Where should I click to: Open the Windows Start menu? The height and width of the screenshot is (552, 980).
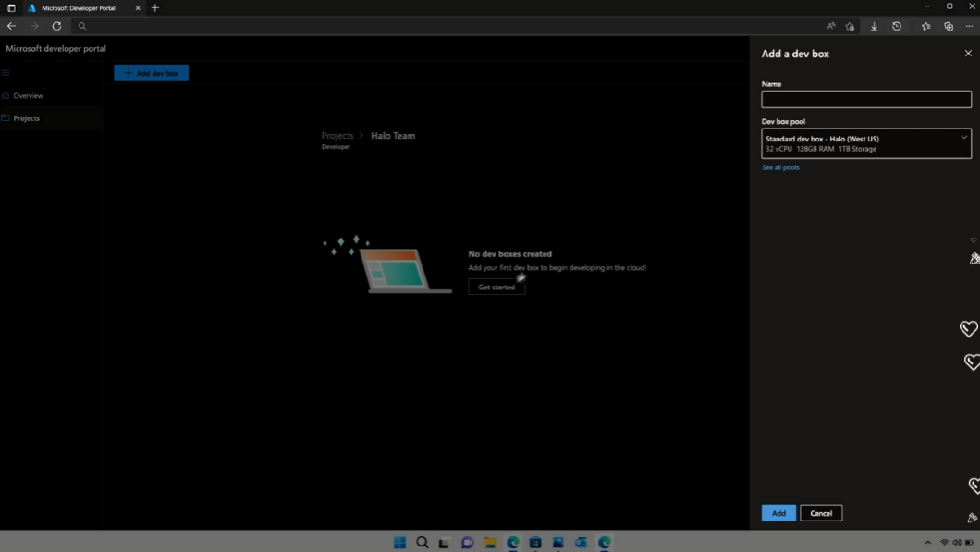click(x=400, y=543)
